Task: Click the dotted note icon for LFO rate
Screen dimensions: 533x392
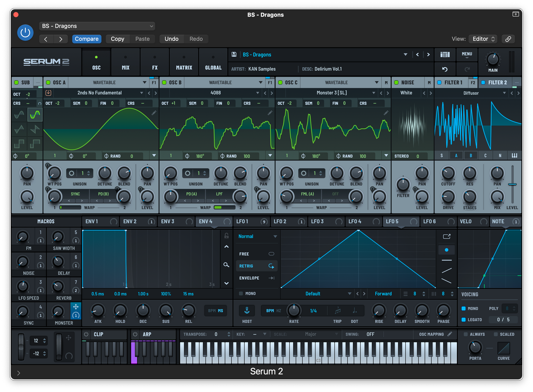Action: pos(355,311)
